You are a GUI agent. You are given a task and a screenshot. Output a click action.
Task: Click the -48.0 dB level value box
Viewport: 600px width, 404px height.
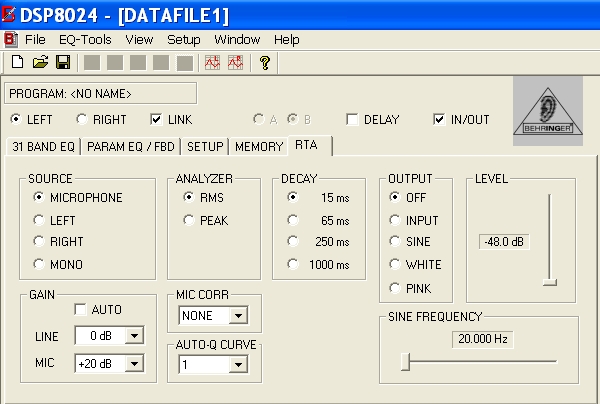point(504,242)
